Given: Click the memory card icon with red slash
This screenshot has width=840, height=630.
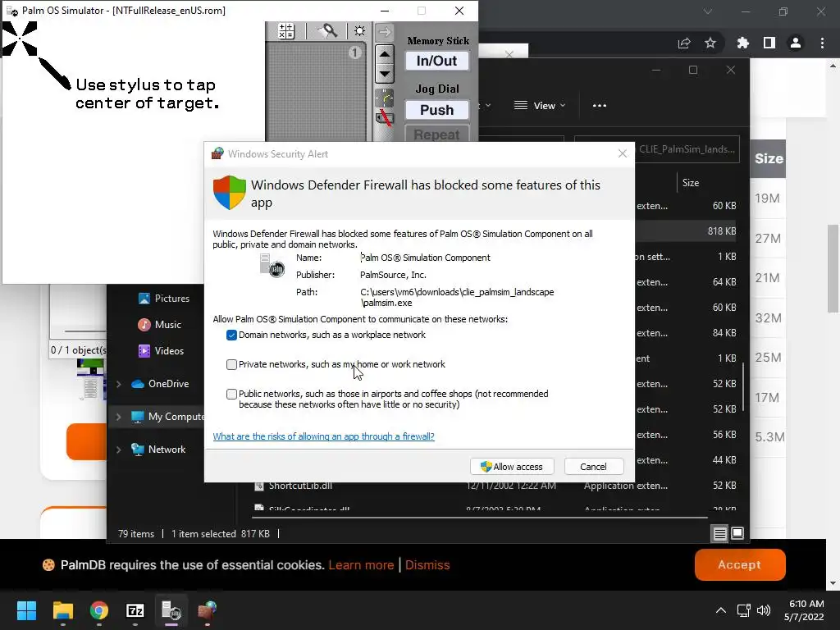Looking at the screenshot, I should 385,118.
